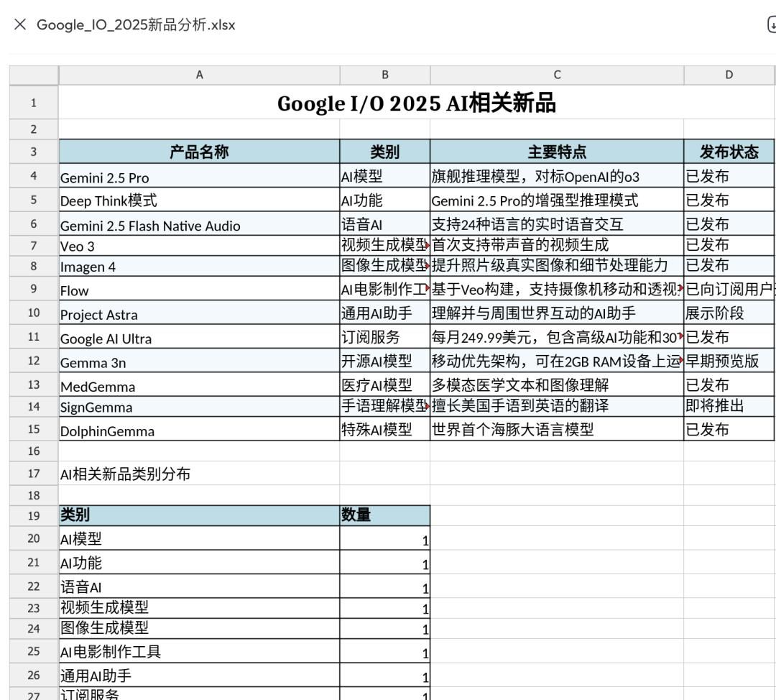The image size is (776, 700).
Task: Click the '语音AI' category cell in row 6
Action: click(x=384, y=224)
